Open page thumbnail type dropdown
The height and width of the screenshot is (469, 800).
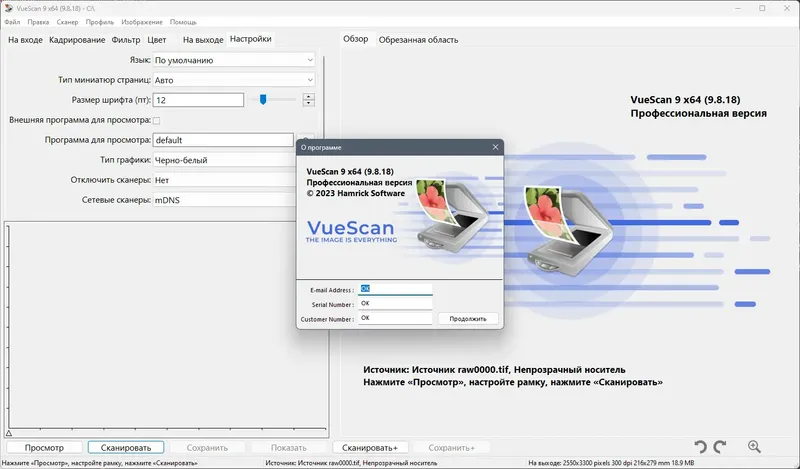coord(234,80)
